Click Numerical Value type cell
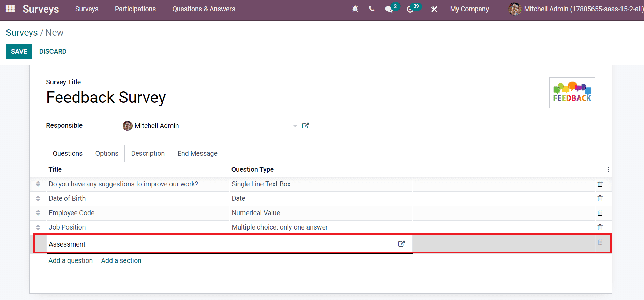Image resolution: width=644 pixels, height=300 pixels. point(256,213)
